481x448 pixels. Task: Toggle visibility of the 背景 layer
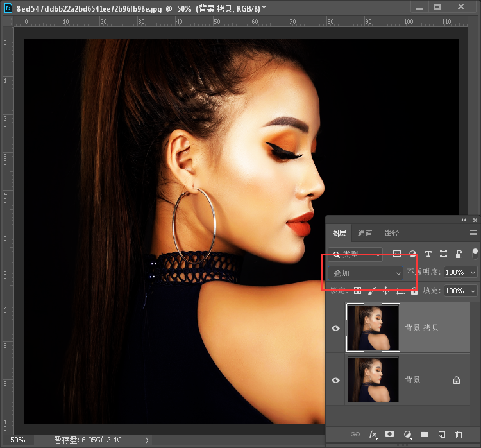pyautogui.click(x=335, y=380)
